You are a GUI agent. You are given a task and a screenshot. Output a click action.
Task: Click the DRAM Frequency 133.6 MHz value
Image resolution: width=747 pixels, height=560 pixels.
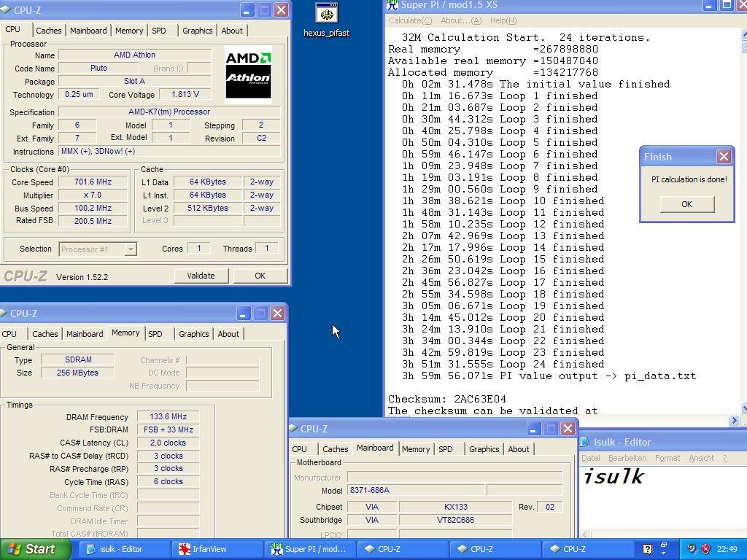(169, 416)
